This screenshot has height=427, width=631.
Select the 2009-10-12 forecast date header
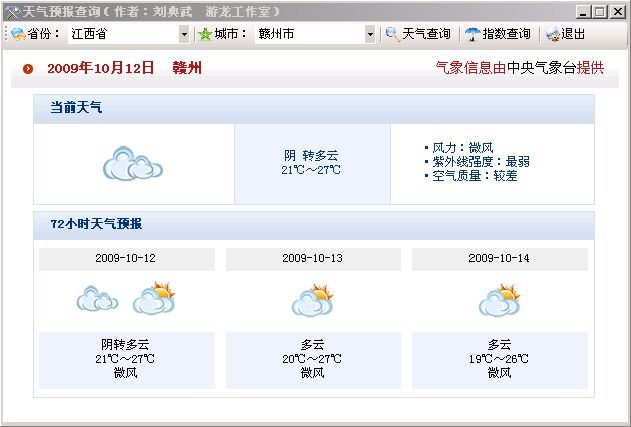(126, 258)
